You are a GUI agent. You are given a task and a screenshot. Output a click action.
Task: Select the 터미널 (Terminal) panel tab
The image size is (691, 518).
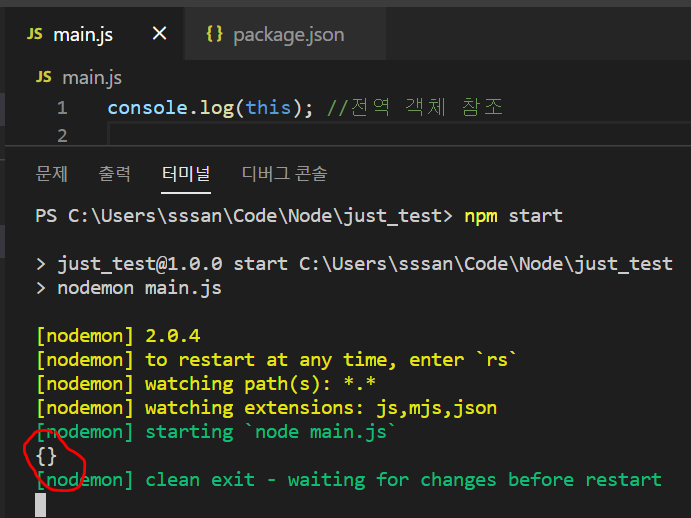tap(186, 173)
